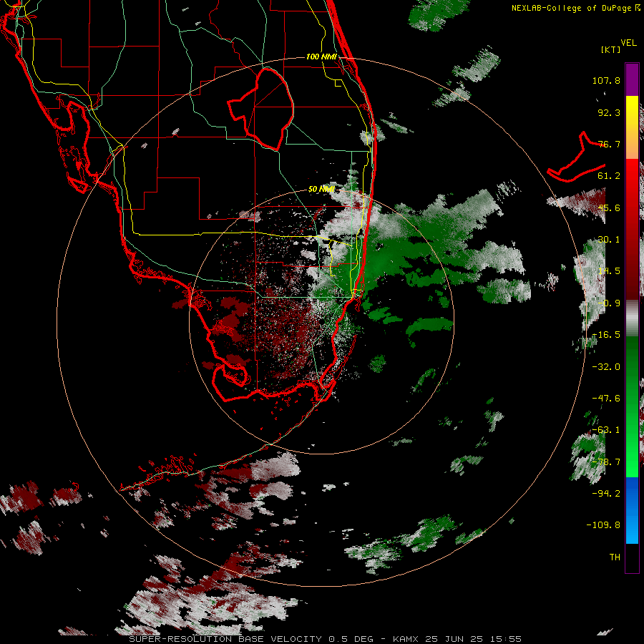Click the -32.0 velocity scale value
644x644 pixels.
606,367
